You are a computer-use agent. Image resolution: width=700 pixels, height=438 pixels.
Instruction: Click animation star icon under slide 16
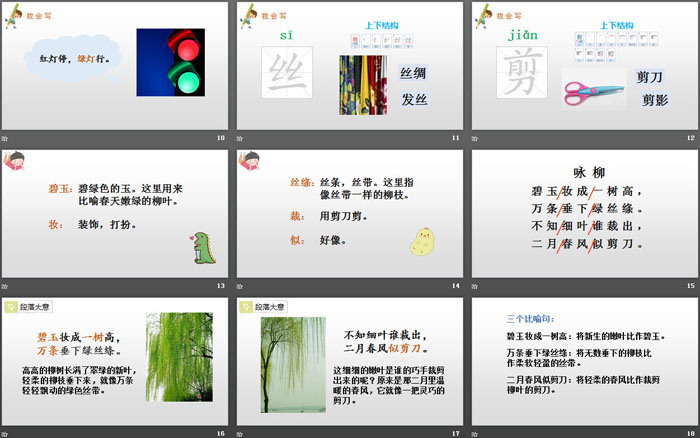tap(4, 434)
